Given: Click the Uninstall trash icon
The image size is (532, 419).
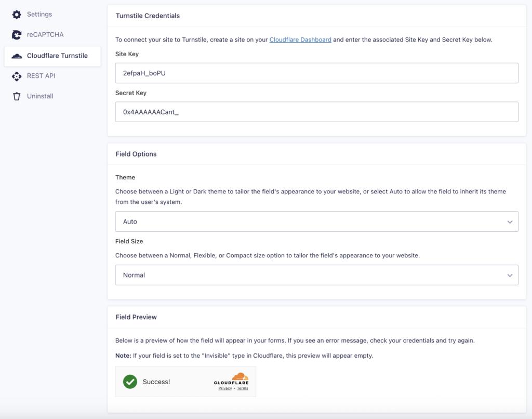Looking at the screenshot, I should coord(16,96).
